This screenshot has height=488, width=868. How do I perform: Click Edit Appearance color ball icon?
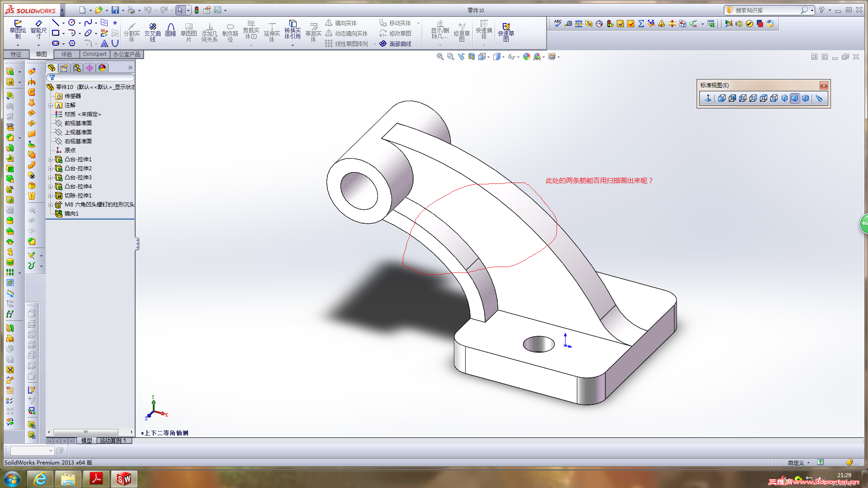point(526,56)
